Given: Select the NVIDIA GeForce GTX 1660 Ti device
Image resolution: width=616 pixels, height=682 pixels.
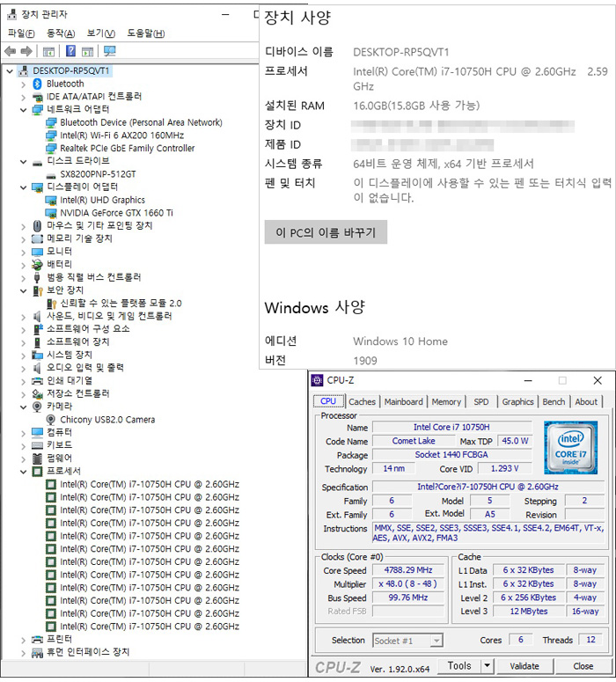Looking at the screenshot, I should pos(116,213).
